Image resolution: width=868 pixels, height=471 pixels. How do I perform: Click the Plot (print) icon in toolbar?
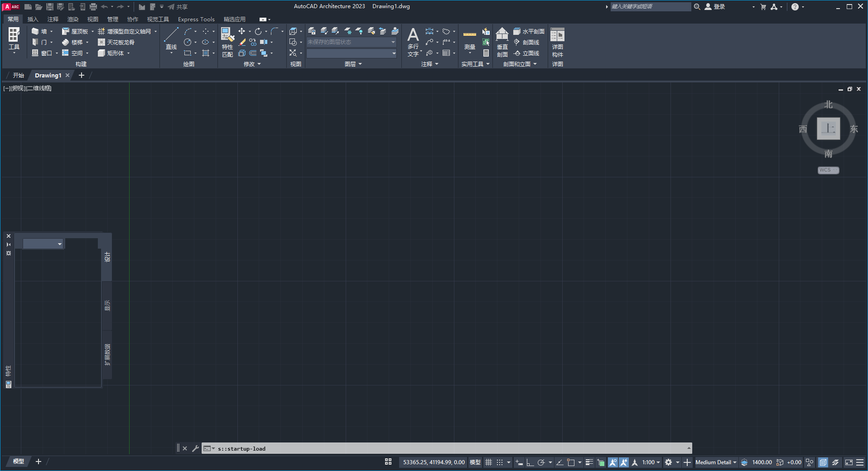pyautogui.click(x=93, y=7)
